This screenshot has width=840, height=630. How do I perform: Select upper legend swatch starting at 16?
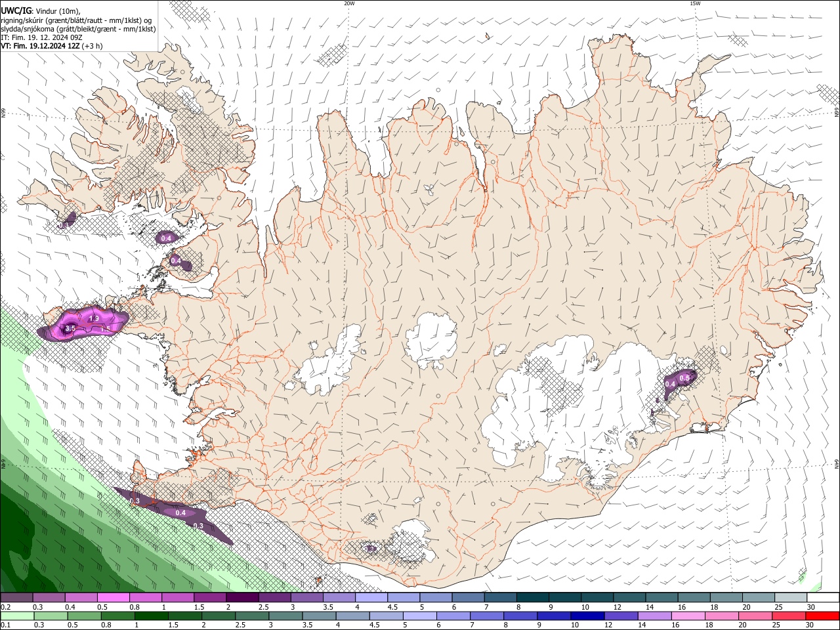(694, 597)
